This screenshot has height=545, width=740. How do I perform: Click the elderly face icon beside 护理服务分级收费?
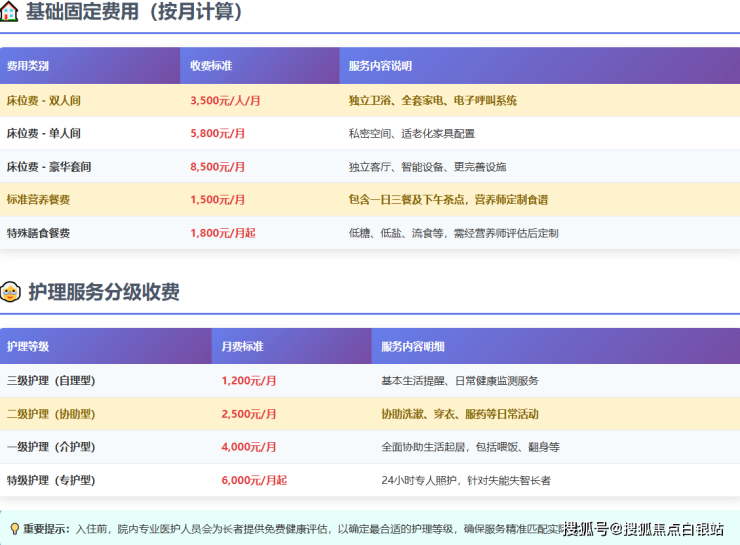[10, 292]
